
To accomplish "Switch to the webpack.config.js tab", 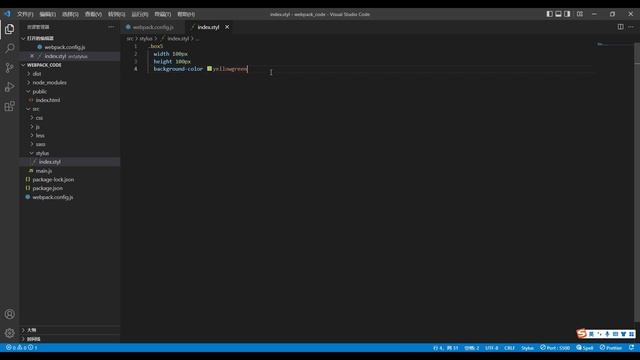I will tap(153, 27).
